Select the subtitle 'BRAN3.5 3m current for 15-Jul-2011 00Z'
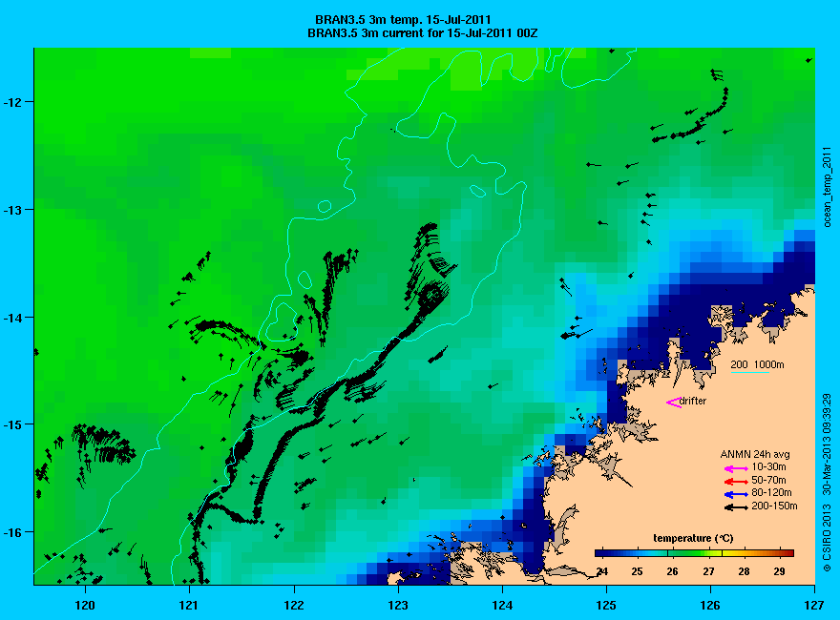This screenshot has height=620, width=840. pyautogui.click(x=423, y=33)
